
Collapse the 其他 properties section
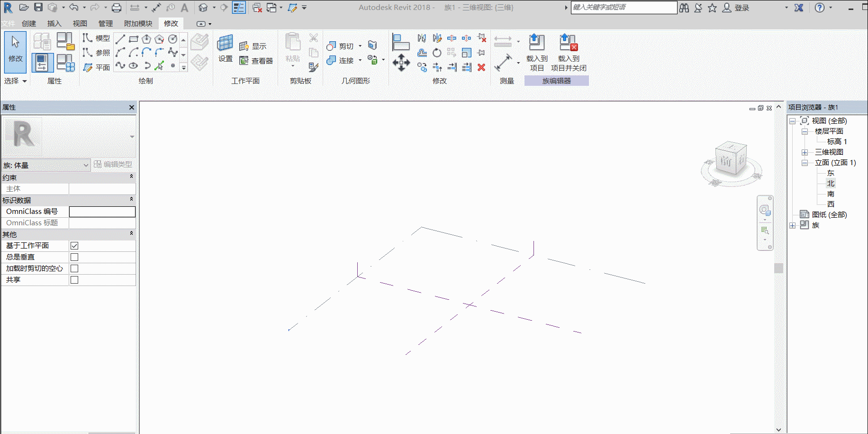pyautogui.click(x=131, y=234)
